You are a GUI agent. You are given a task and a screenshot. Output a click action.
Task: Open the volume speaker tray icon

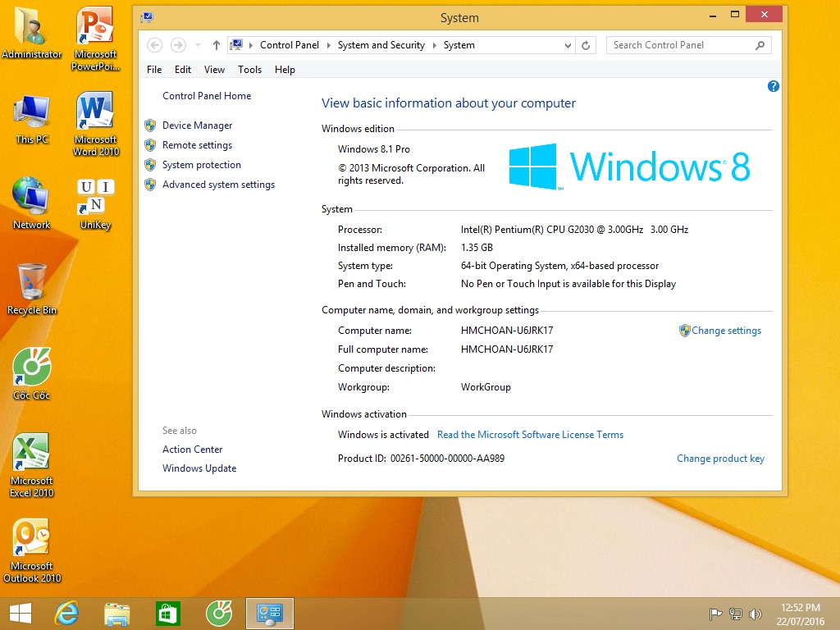pyautogui.click(x=756, y=614)
